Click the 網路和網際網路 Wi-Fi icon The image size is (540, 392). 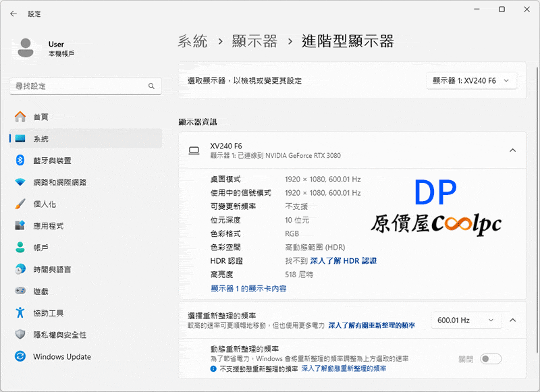pyautogui.click(x=20, y=182)
